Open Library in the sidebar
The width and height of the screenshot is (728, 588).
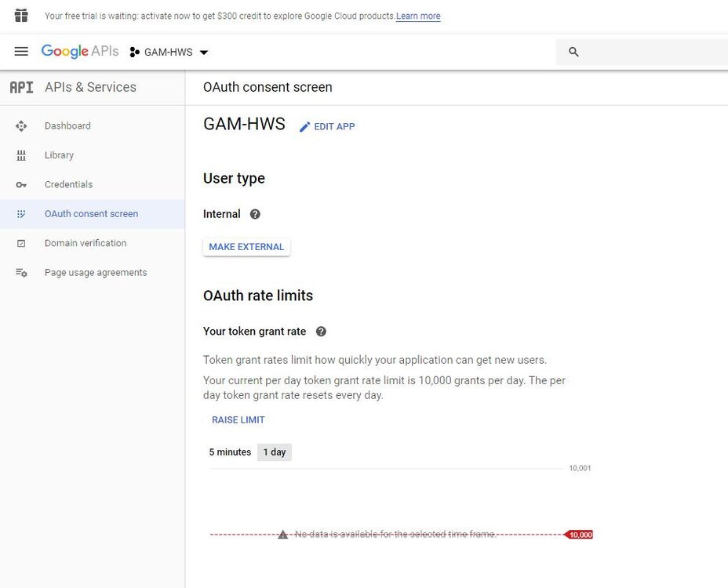pos(93,155)
